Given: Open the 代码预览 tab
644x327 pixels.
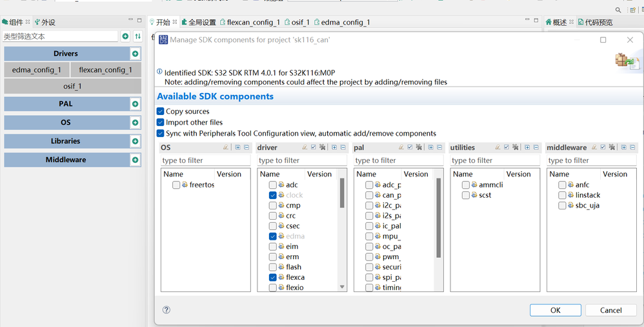Looking at the screenshot, I should point(595,22).
